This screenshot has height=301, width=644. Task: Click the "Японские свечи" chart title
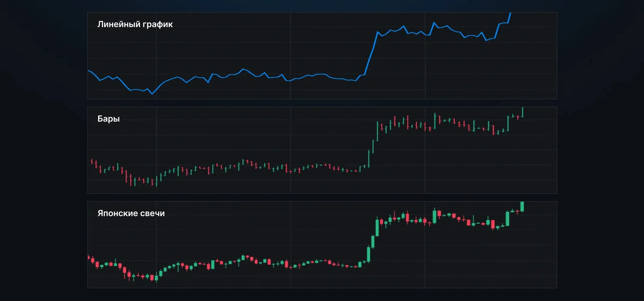tap(131, 213)
